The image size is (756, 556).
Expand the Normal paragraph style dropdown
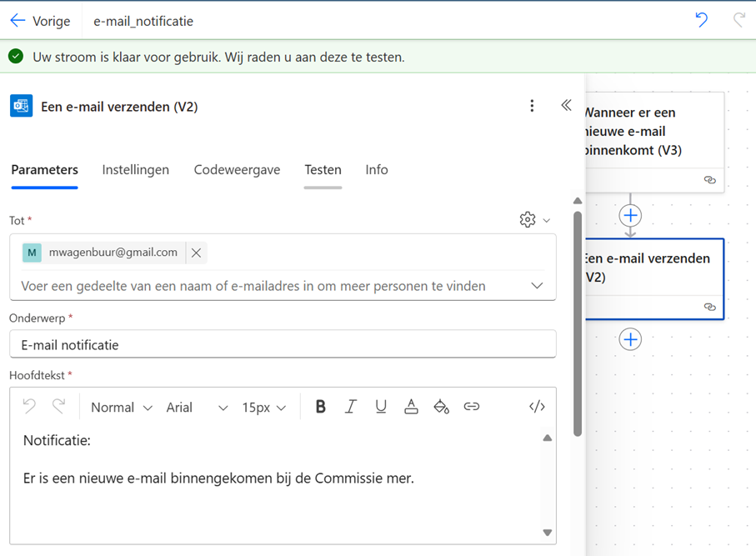[120, 407]
